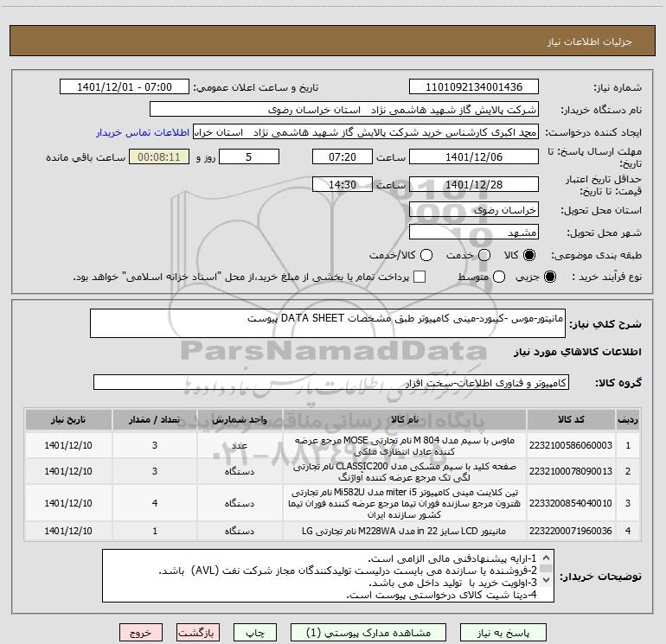This screenshot has height=644, width=666.
Task: Click product code 2232100586060003
Action: [x=571, y=445]
